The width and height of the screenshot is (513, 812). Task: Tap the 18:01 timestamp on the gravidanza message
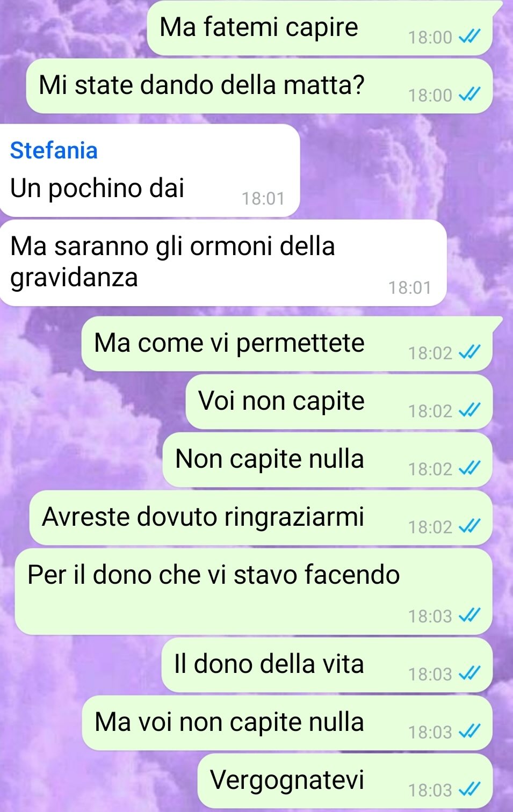(410, 288)
